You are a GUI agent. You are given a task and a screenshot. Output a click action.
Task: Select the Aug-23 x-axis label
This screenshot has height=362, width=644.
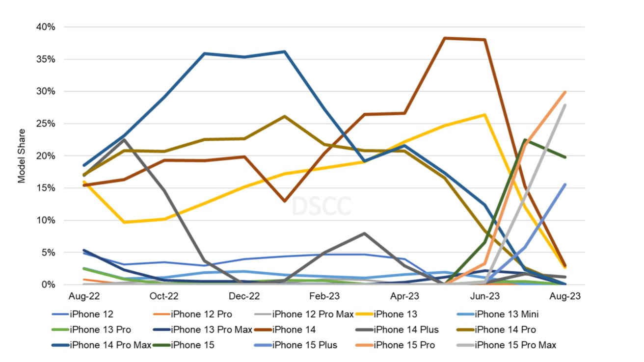[x=566, y=297]
